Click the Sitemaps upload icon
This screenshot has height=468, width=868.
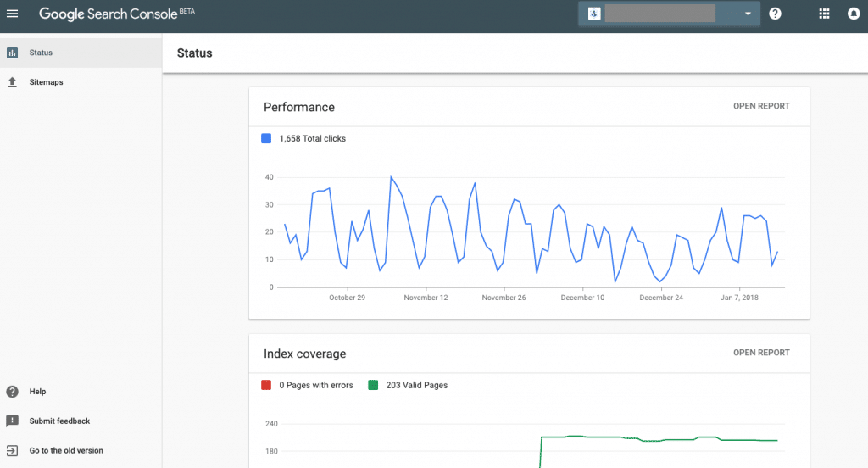point(12,82)
